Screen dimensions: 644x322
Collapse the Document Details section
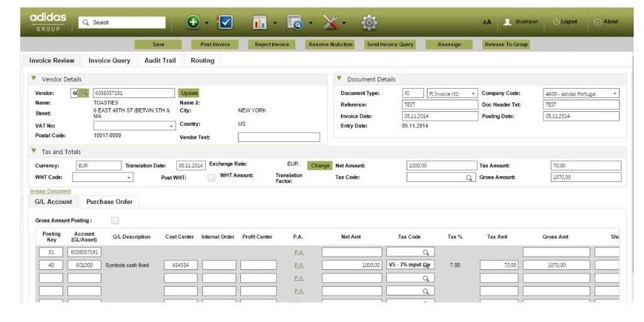coord(339,79)
